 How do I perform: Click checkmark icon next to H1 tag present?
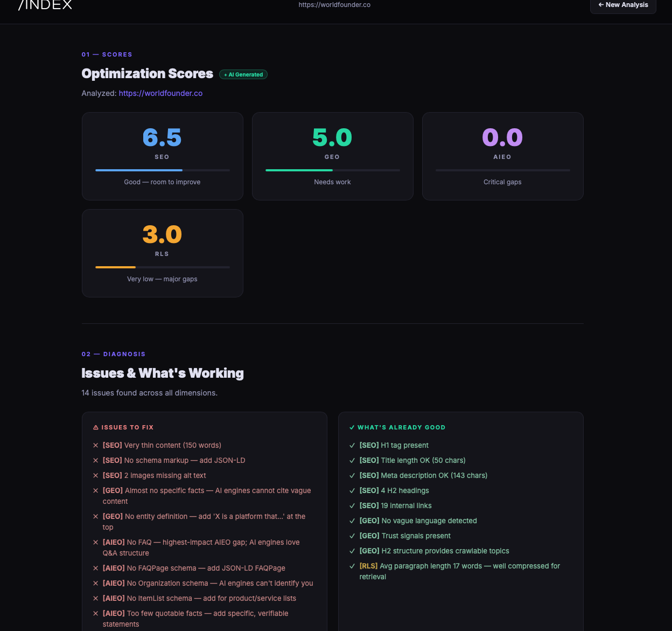[352, 446]
